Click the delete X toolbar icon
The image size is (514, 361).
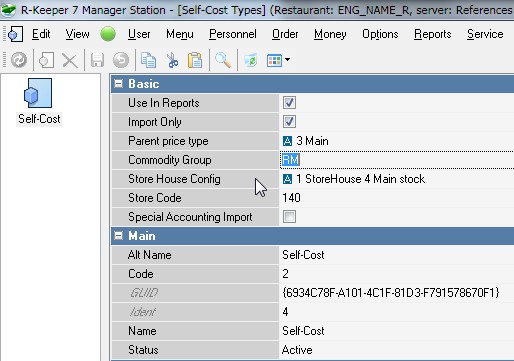(70, 61)
